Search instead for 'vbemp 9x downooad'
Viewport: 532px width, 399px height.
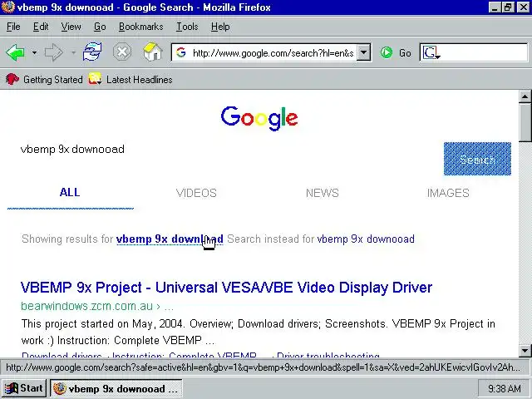pos(366,239)
